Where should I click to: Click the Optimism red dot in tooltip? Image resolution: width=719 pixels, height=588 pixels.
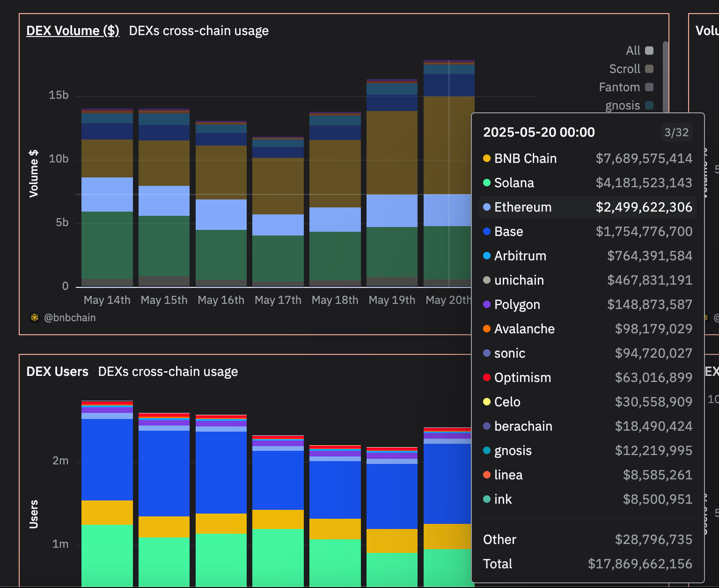[487, 377]
